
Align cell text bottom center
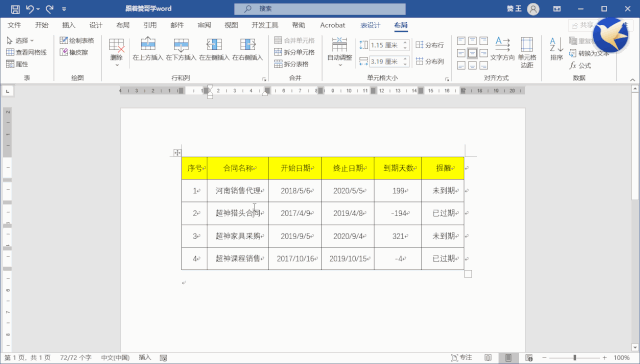(x=472, y=65)
